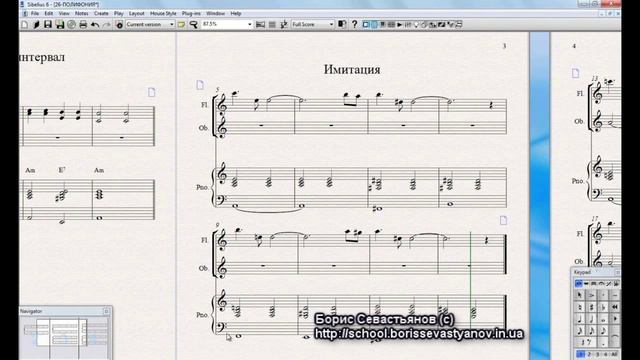Click the natural sign on the Keypad
This screenshot has height=360, width=640.
point(580,307)
